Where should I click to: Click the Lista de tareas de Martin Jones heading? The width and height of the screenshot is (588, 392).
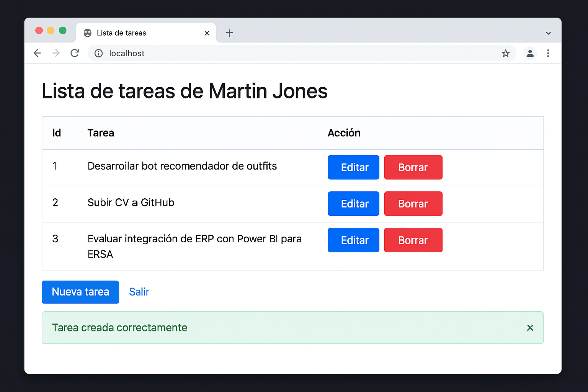coord(185,91)
